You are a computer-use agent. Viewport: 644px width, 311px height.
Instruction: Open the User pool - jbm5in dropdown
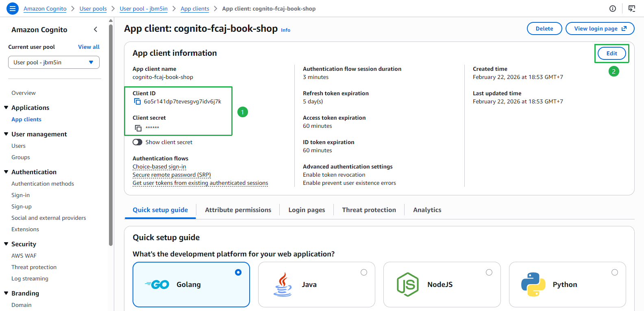(x=54, y=62)
